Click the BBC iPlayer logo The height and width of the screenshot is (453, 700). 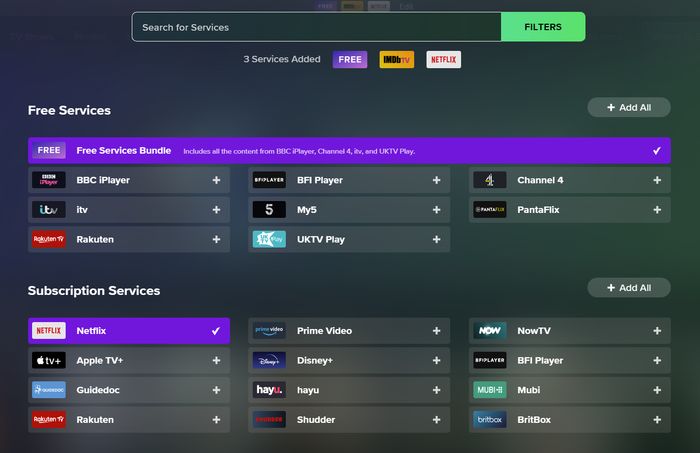[x=49, y=180]
